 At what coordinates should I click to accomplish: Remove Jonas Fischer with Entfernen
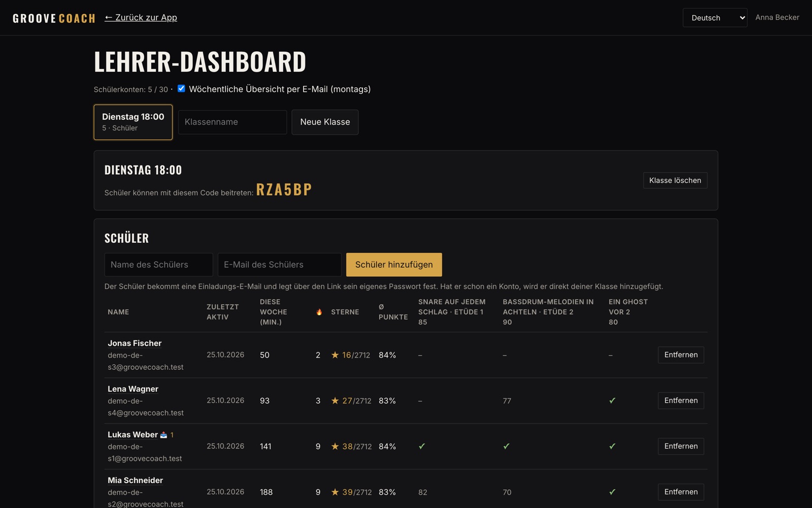pyautogui.click(x=681, y=355)
